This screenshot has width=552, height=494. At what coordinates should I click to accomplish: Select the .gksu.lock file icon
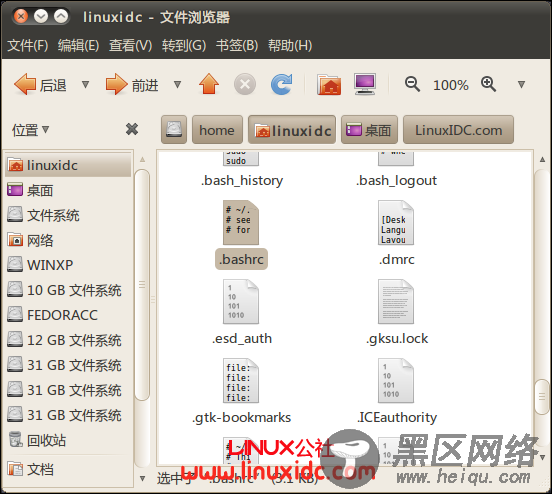coord(396,302)
